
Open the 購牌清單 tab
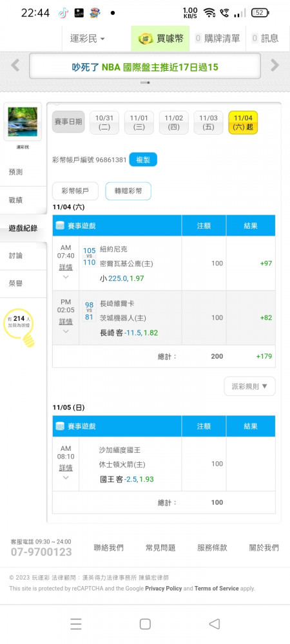[217, 39]
